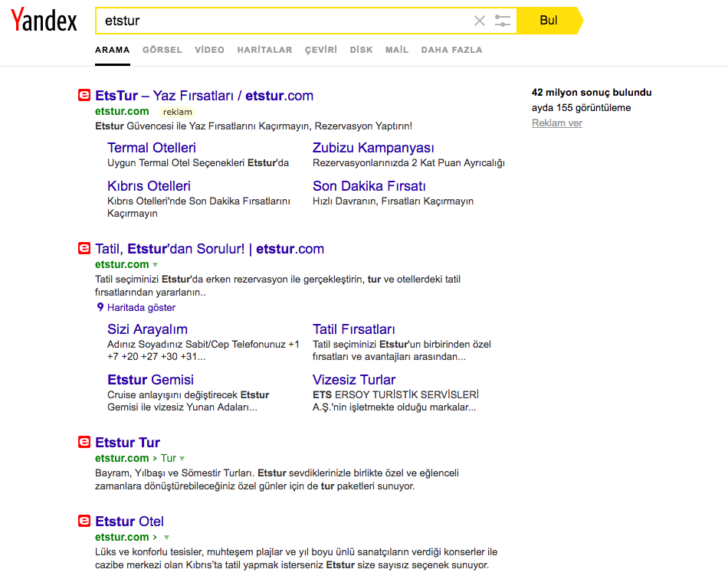
Task: Click inside the search box containing etstur
Action: pyautogui.click(x=284, y=21)
